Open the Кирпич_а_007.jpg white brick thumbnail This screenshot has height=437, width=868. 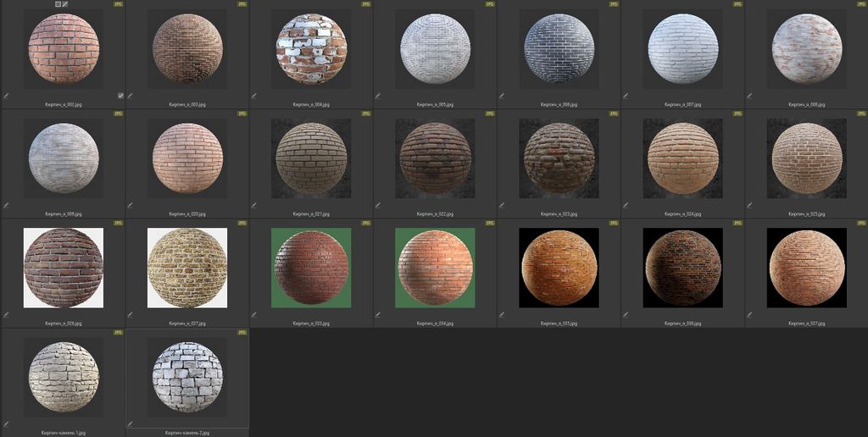(682, 48)
